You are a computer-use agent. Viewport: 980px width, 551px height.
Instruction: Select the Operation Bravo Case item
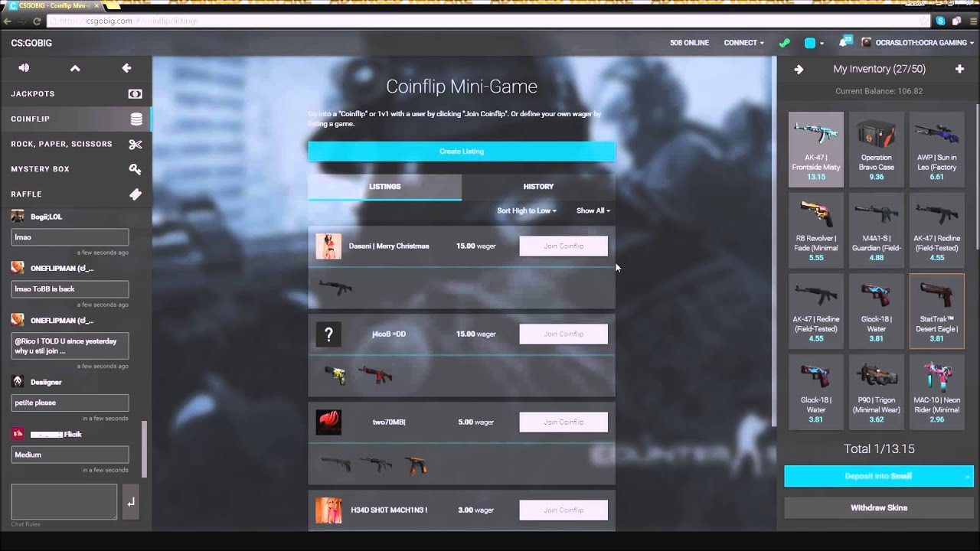877,149
